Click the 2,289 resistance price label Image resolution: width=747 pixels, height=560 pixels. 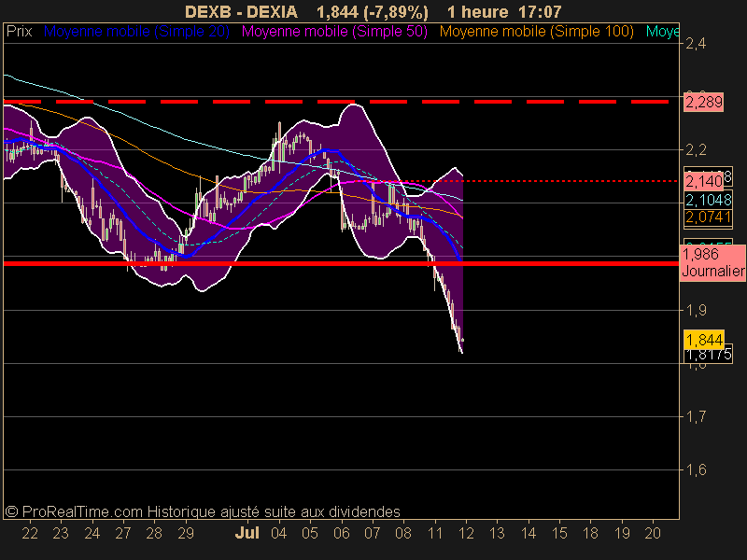click(704, 102)
